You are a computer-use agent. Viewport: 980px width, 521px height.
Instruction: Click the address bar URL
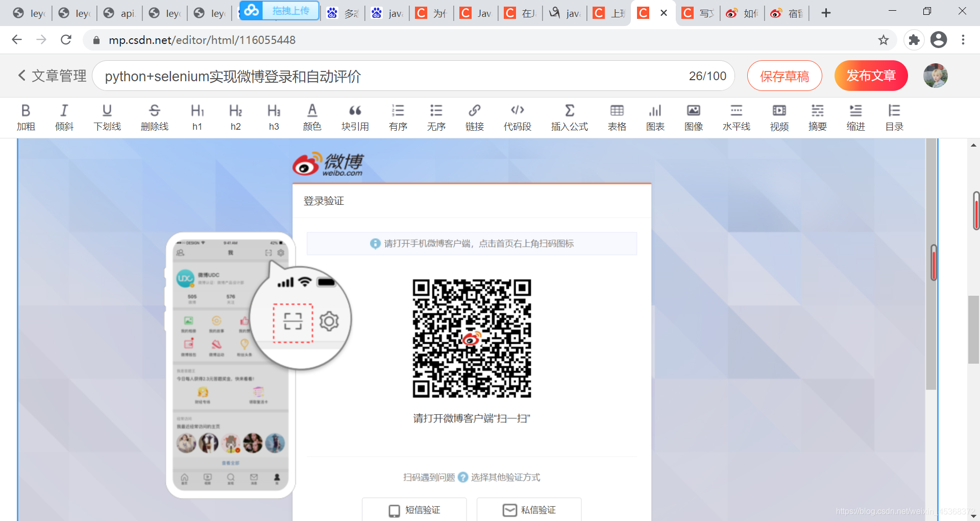pyautogui.click(x=202, y=40)
